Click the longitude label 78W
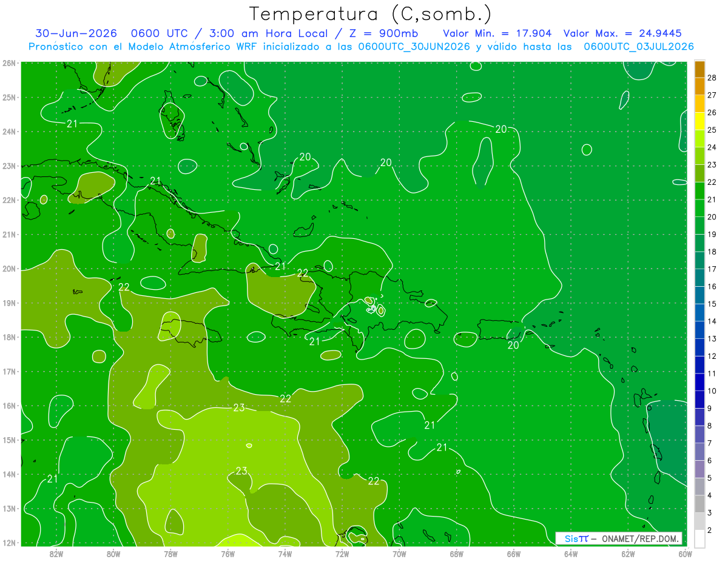This screenshot has height=562, width=728. pos(170,554)
